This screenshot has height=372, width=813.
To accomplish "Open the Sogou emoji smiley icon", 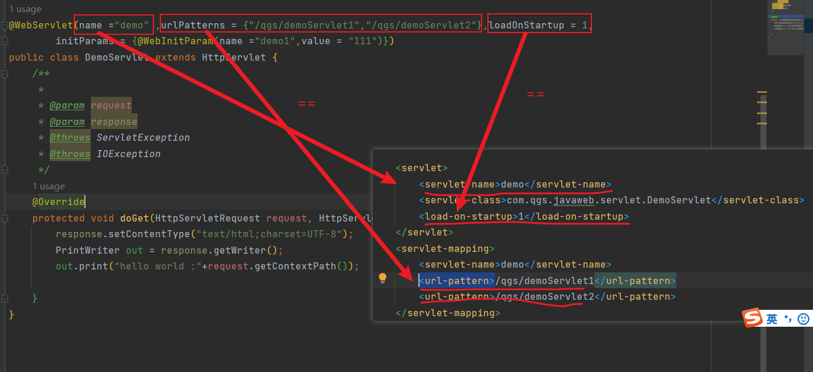I will click(803, 319).
